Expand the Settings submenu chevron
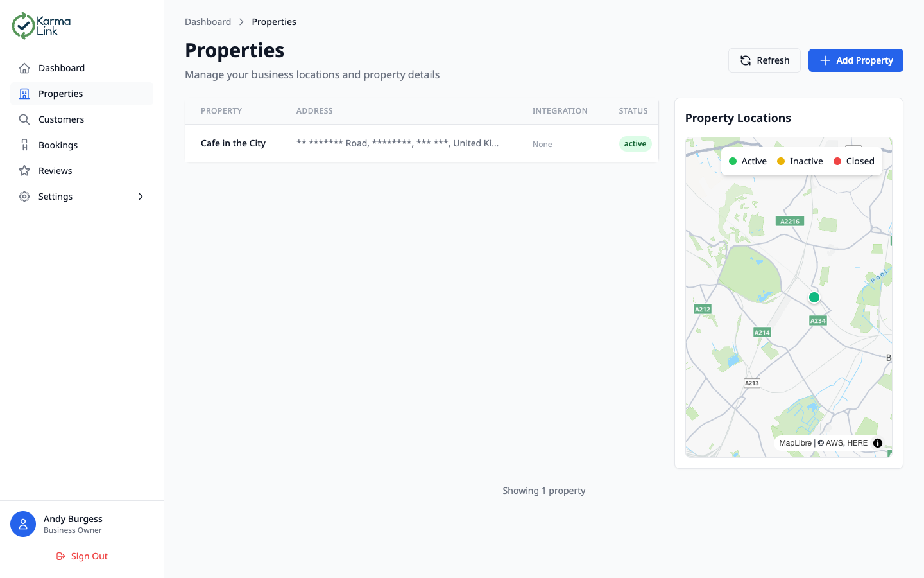 point(141,197)
